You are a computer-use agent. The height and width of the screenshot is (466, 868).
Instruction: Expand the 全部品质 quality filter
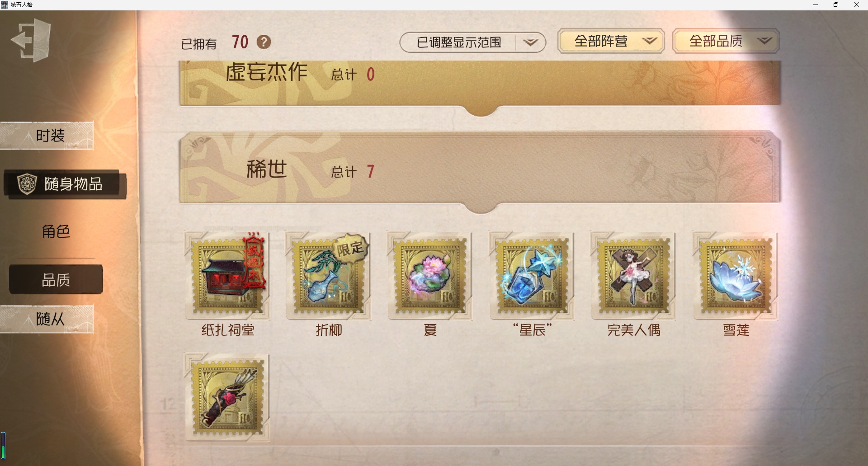[x=726, y=41]
